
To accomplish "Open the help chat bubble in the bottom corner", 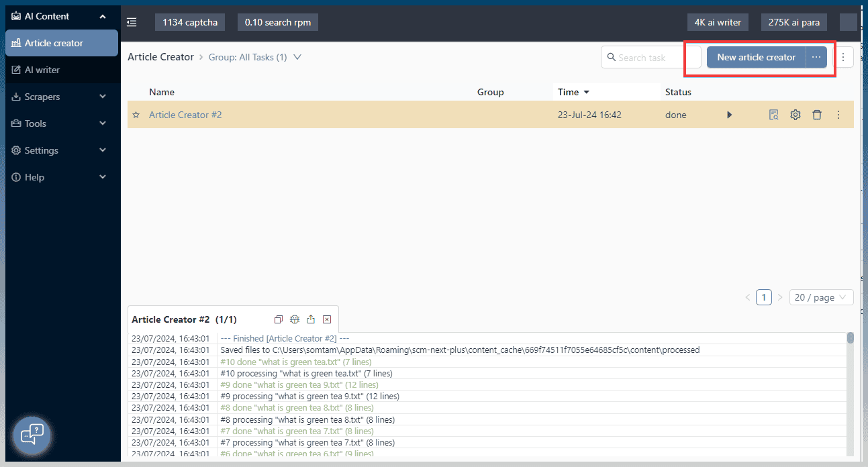I will pyautogui.click(x=32, y=435).
